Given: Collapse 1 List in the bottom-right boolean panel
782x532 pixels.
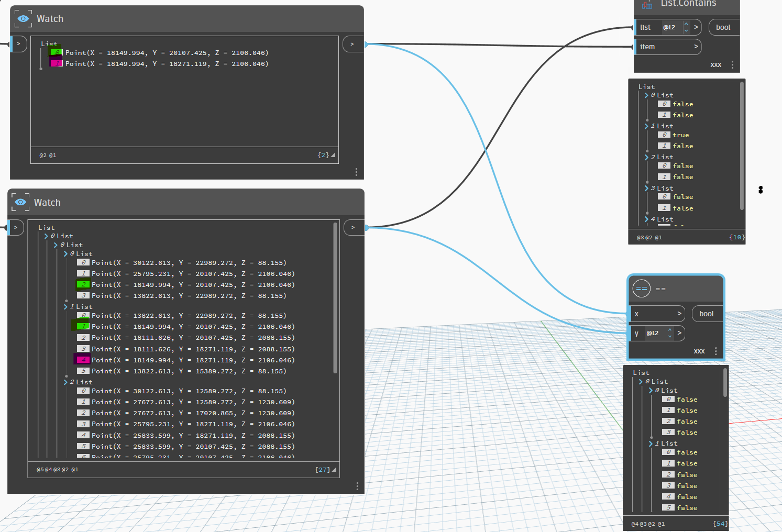Looking at the screenshot, I should point(649,443).
